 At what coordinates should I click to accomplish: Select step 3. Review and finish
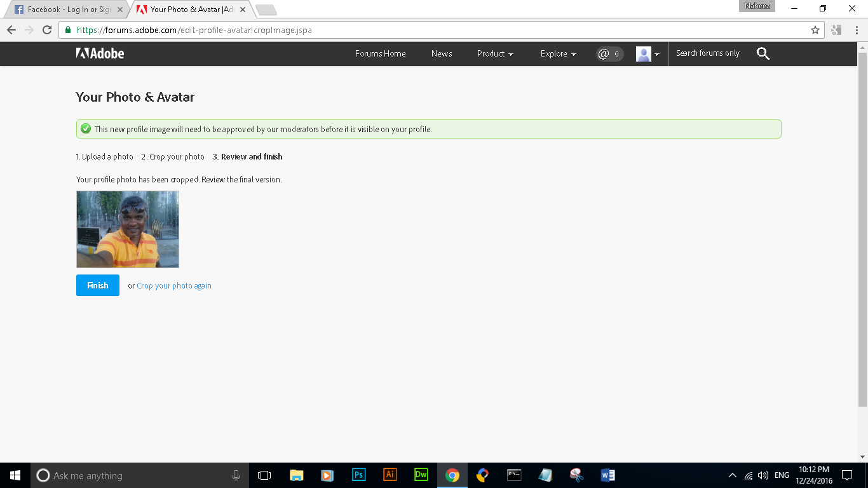(x=248, y=156)
